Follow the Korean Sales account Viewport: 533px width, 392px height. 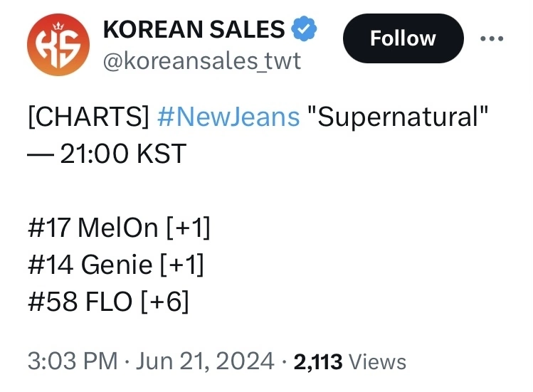(403, 38)
